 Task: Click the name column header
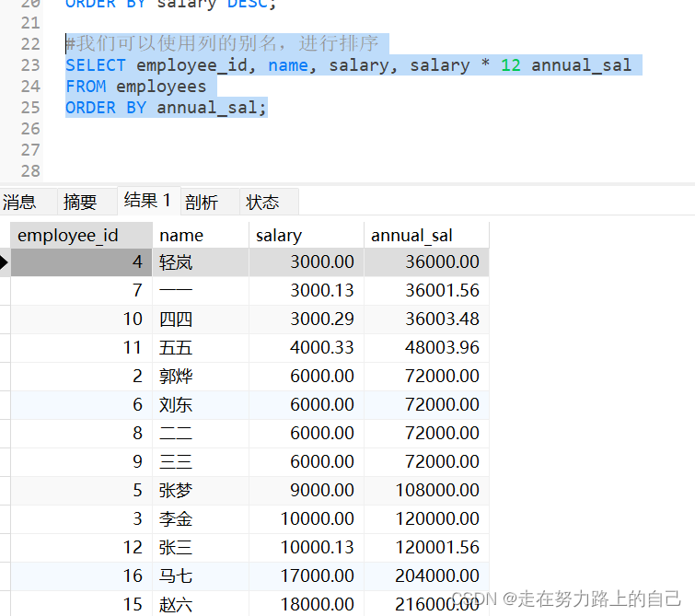201,236
